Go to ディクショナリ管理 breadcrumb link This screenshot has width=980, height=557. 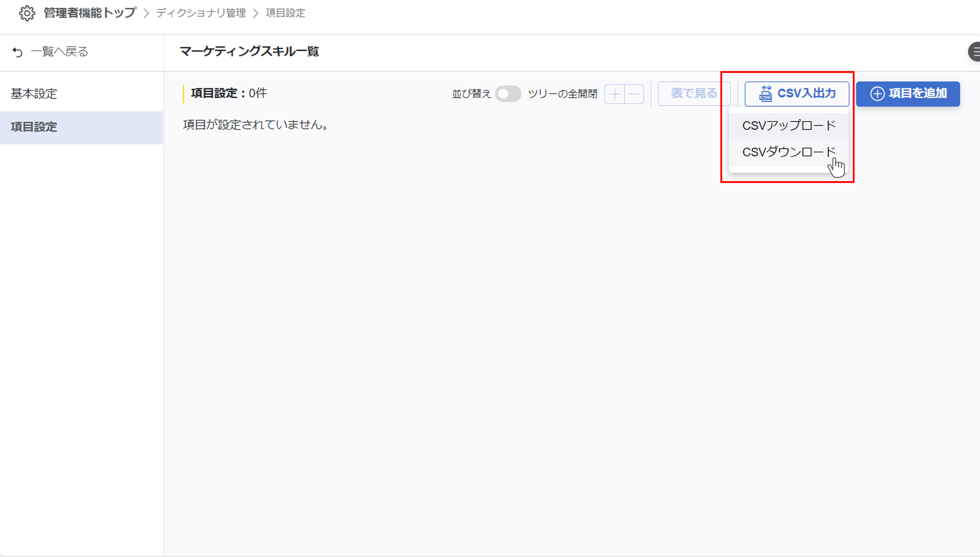[x=201, y=13]
